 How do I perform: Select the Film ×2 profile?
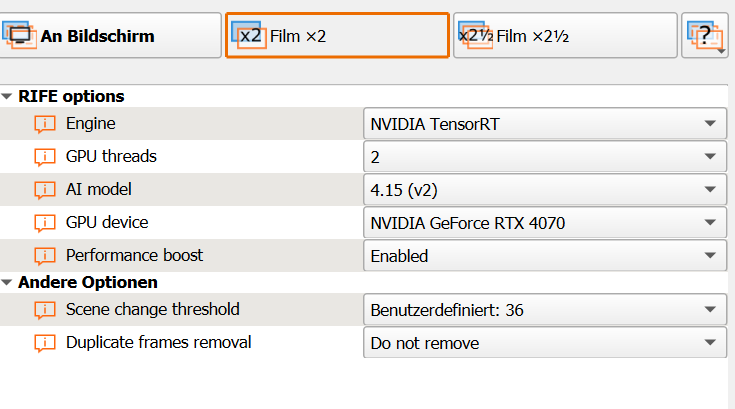(x=337, y=36)
